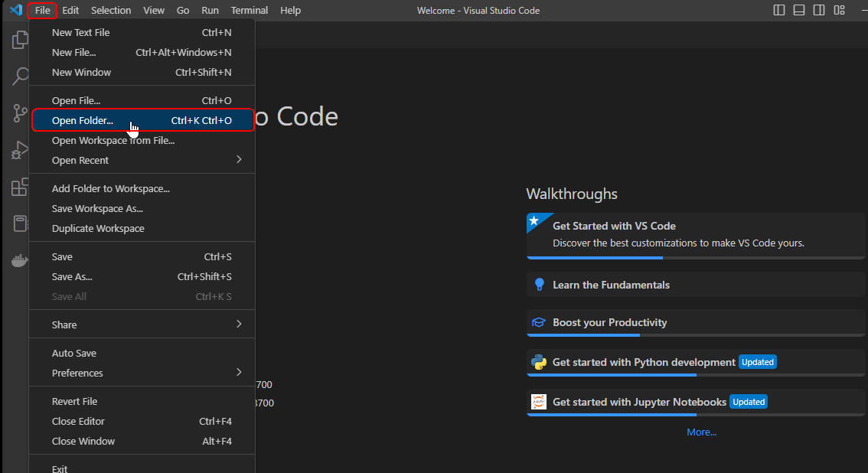Toggle Auto Save in File menu
This screenshot has width=868, height=473.
pyautogui.click(x=142, y=353)
